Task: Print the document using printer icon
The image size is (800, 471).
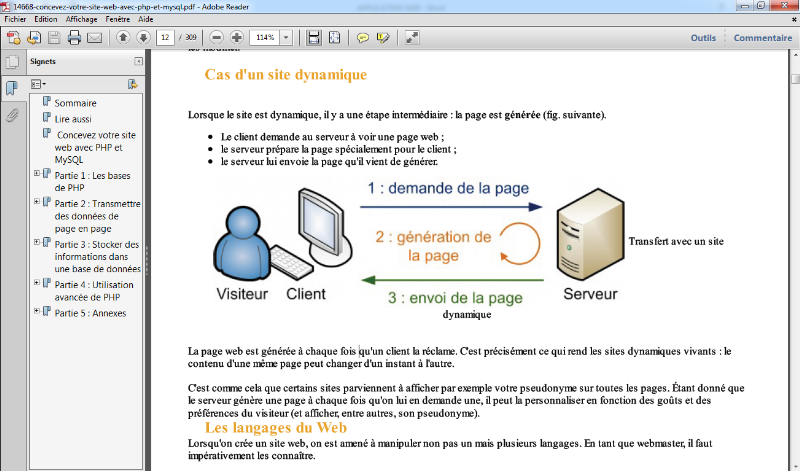Action: (74, 38)
